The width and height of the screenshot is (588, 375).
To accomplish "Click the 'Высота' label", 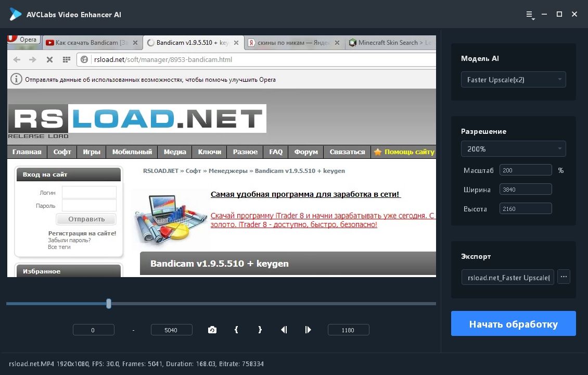I will (475, 209).
